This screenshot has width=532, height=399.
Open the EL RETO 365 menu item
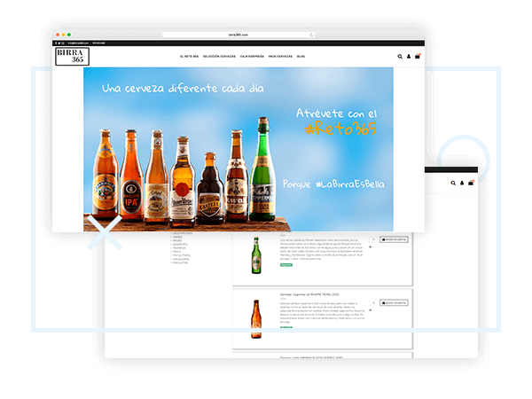pyautogui.click(x=189, y=57)
